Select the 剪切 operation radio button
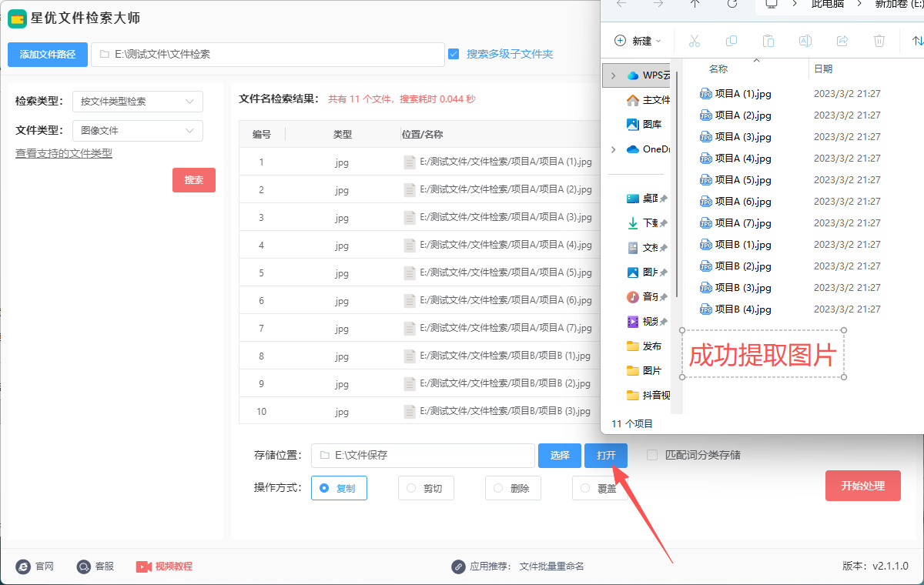The height and width of the screenshot is (585, 924). [411, 488]
